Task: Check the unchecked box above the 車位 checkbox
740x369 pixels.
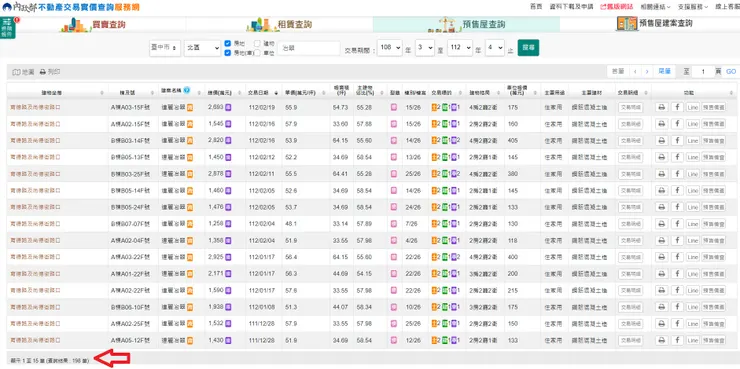Action: pyautogui.click(x=257, y=43)
